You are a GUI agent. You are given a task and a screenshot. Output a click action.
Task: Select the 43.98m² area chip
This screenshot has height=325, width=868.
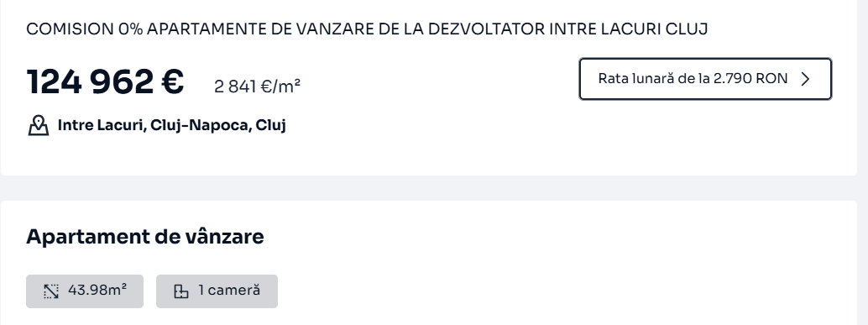pos(85,291)
